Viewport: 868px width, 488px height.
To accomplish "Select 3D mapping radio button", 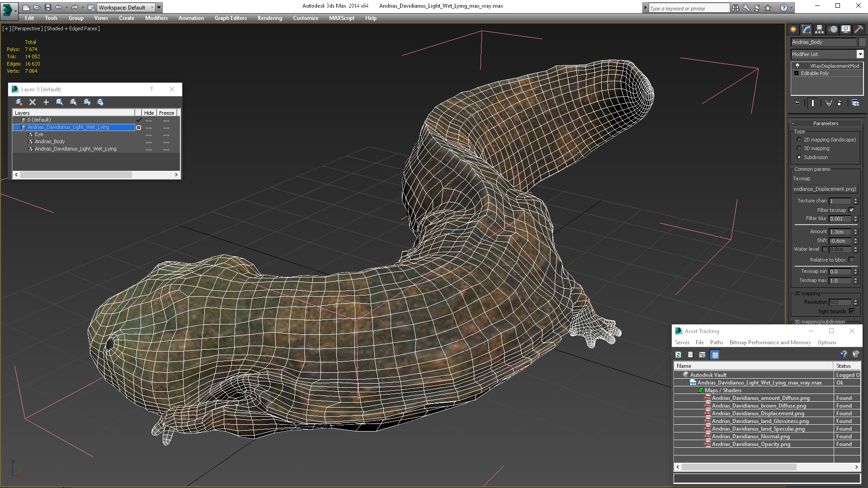I will coord(799,148).
